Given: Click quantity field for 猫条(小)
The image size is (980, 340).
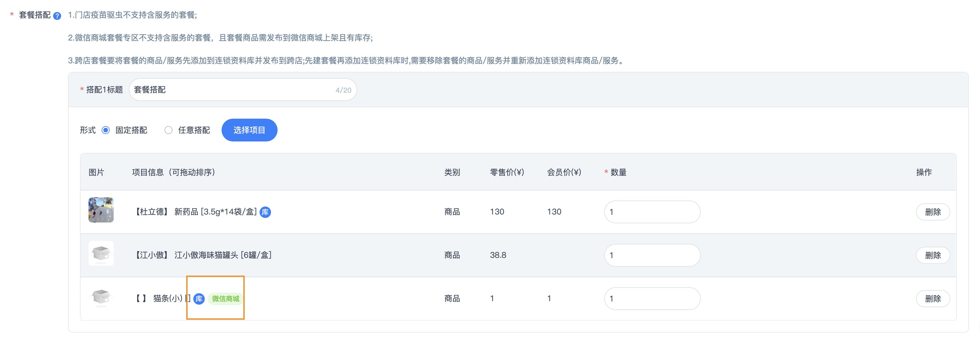Looking at the screenshot, I should click(x=652, y=299).
